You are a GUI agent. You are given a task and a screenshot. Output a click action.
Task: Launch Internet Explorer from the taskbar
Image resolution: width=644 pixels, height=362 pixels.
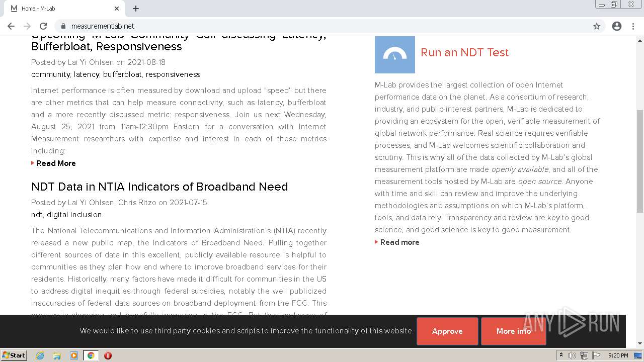click(x=40, y=355)
